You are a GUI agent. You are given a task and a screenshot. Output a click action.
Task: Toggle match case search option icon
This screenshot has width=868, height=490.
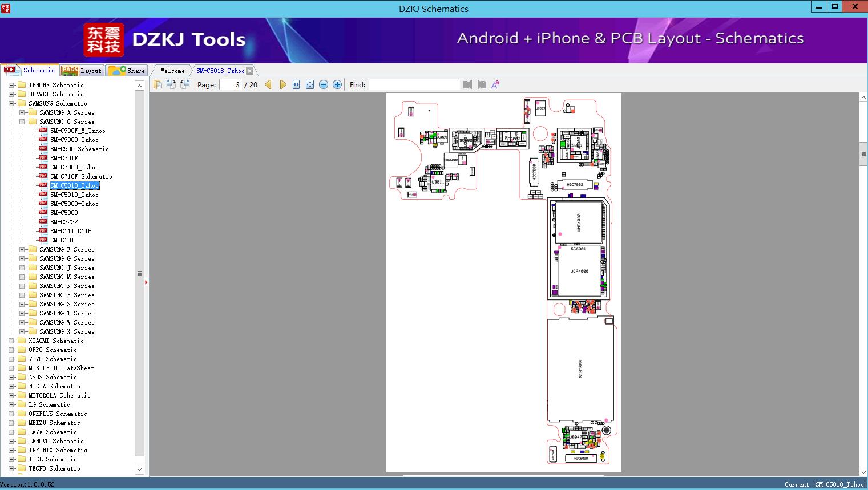pyautogui.click(x=495, y=84)
